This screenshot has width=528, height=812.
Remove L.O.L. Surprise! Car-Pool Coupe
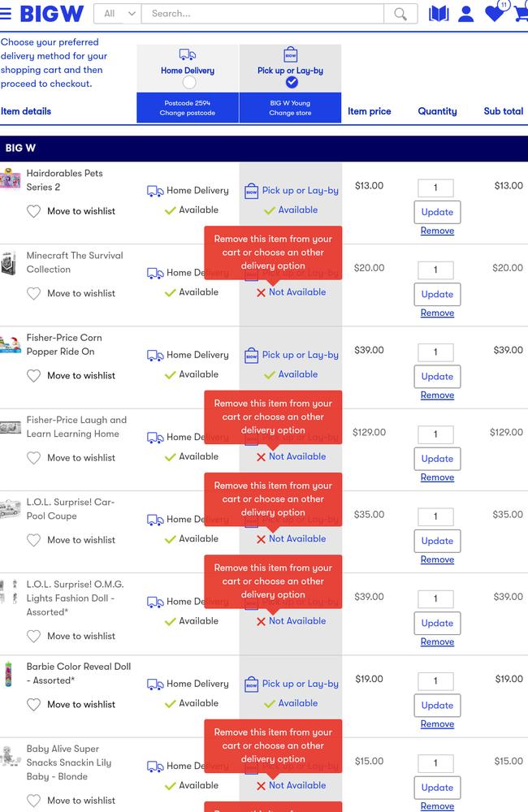437,559
